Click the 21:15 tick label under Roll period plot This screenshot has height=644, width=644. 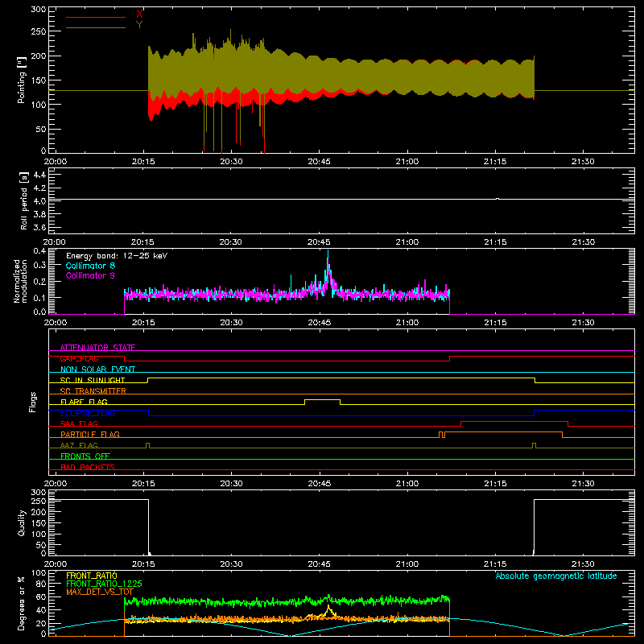(x=495, y=242)
